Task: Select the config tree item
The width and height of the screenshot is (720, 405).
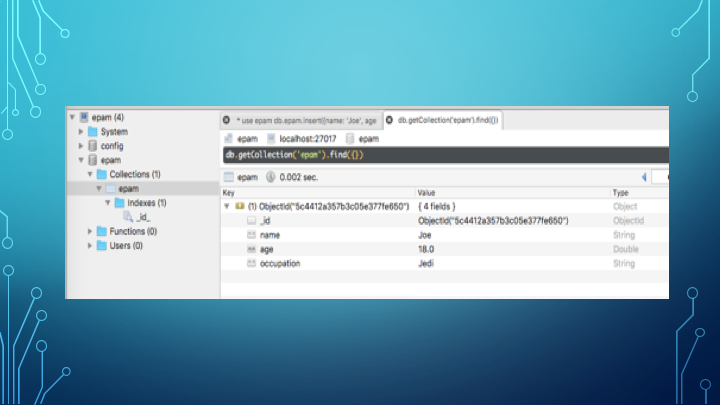Action: (112, 146)
